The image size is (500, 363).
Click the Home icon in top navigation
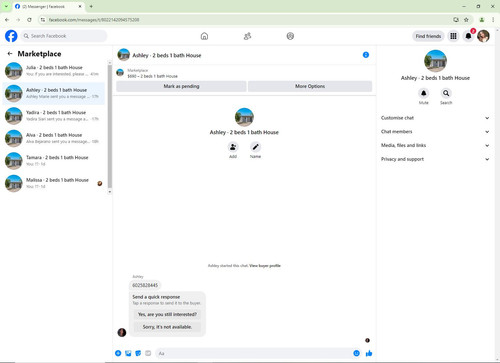coord(204,36)
